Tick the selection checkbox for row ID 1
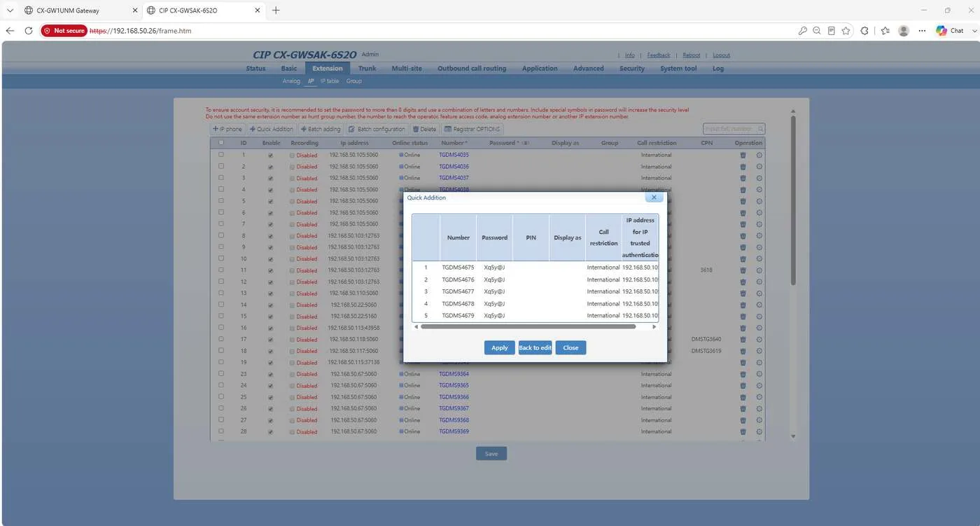Screen dimensions: 980x526 click(221, 155)
